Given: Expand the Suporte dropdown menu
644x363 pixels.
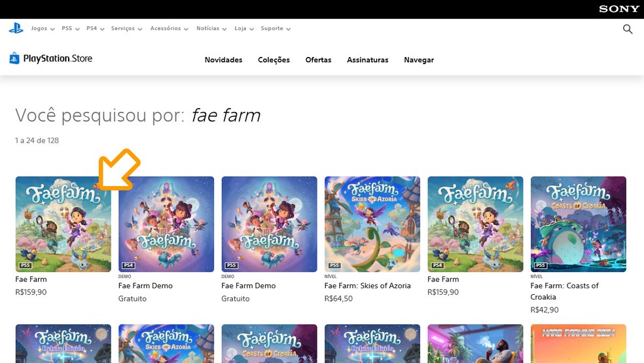Looking at the screenshot, I should (x=276, y=28).
